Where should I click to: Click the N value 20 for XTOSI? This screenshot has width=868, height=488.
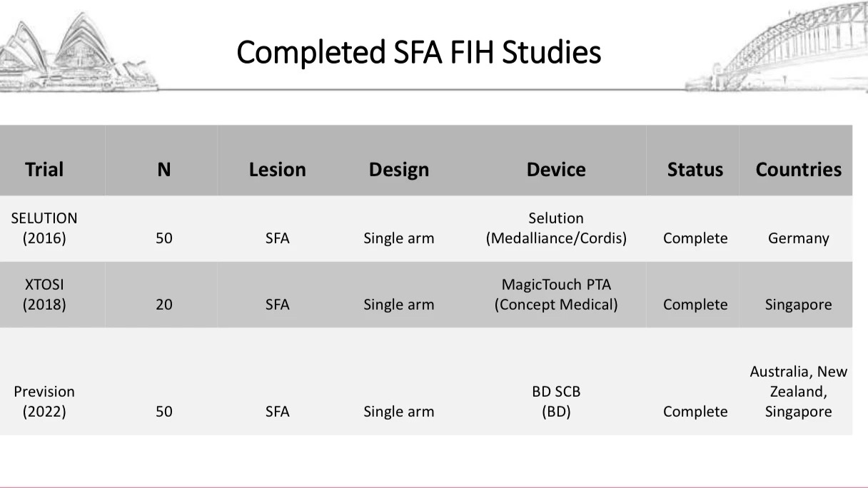[164, 305]
